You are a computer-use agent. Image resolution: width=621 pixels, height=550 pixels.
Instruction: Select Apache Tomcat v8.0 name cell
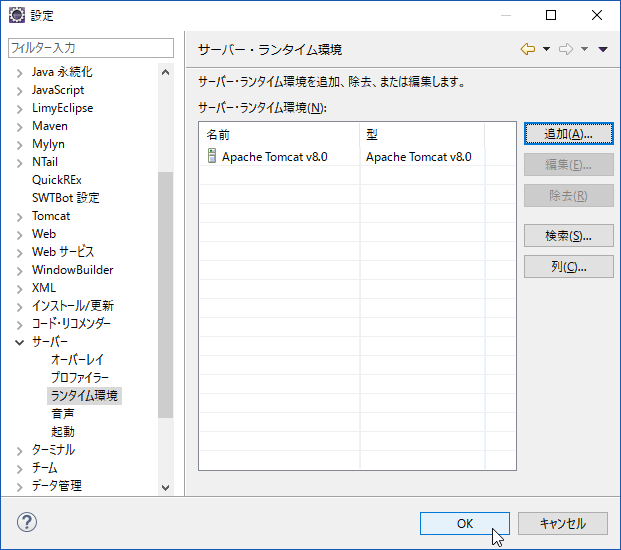click(274, 157)
